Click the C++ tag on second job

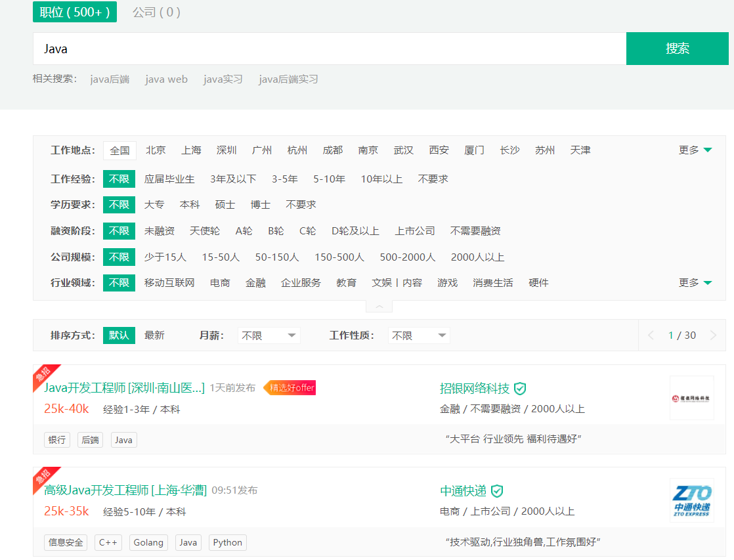pyautogui.click(x=108, y=543)
